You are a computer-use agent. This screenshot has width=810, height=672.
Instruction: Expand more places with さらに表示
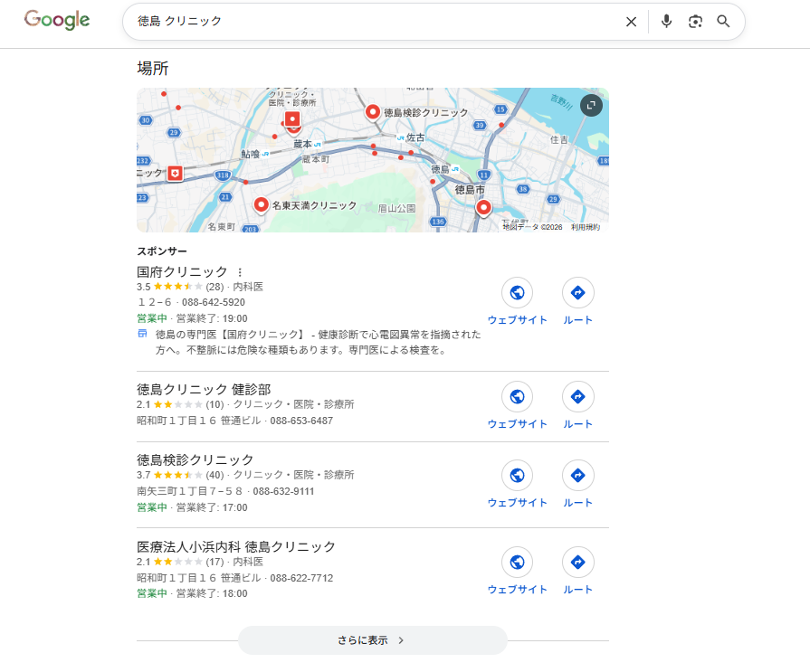(x=372, y=640)
